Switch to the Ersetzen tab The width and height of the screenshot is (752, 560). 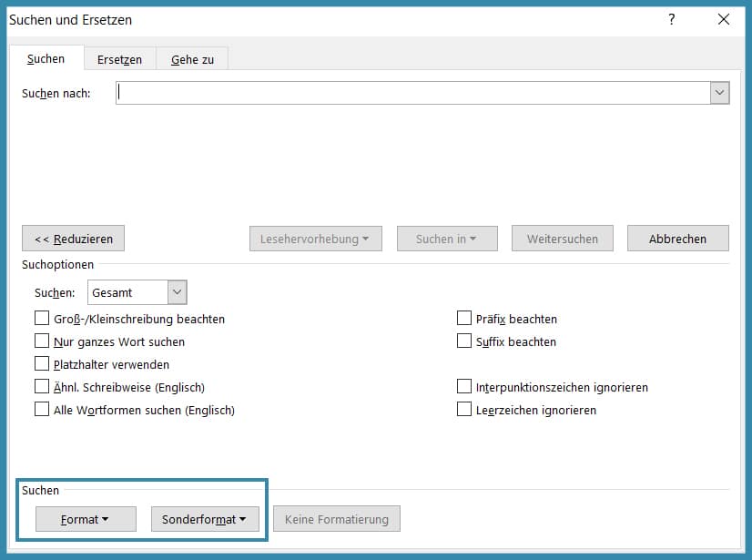(x=119, y=59)
